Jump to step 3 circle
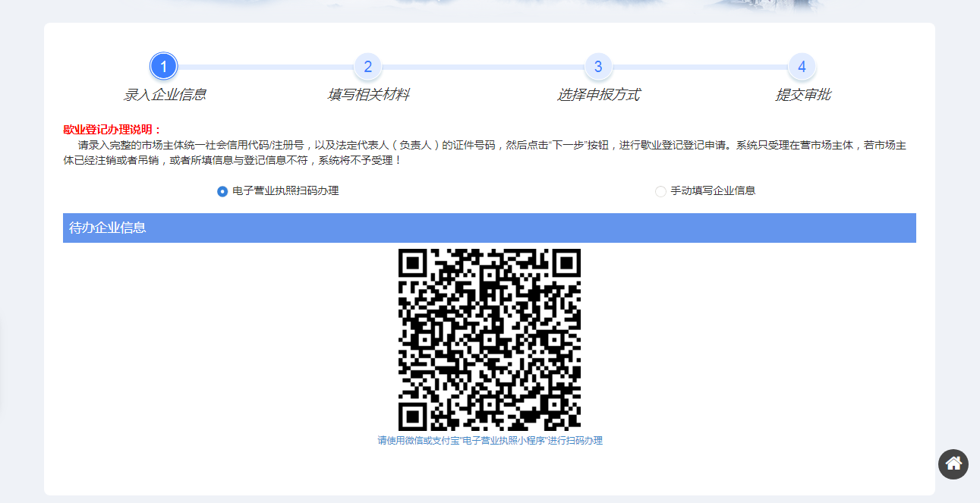This screenshot has width=980, height=503. (598, 66)
